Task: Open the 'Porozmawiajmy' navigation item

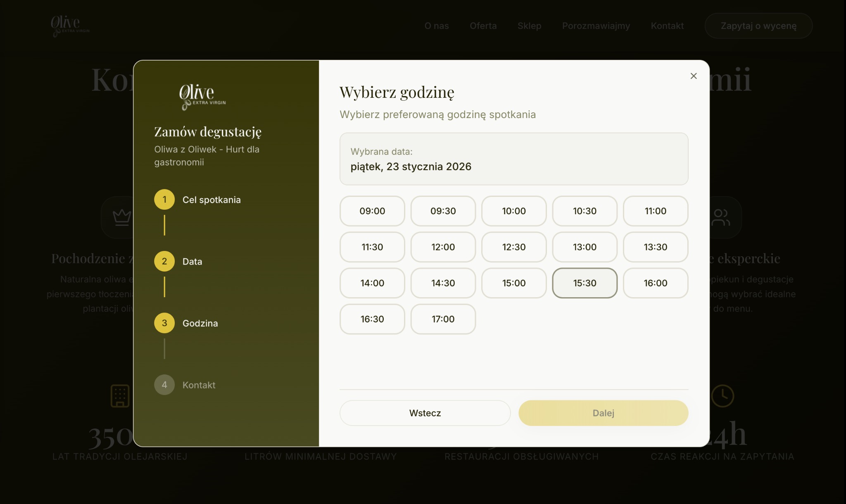Action: (596, 26)
